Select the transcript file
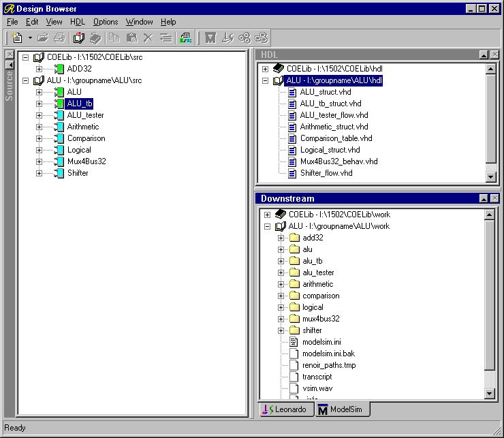Image resolution: width=504 pixels, height=438 pixels. click(317, 377)
